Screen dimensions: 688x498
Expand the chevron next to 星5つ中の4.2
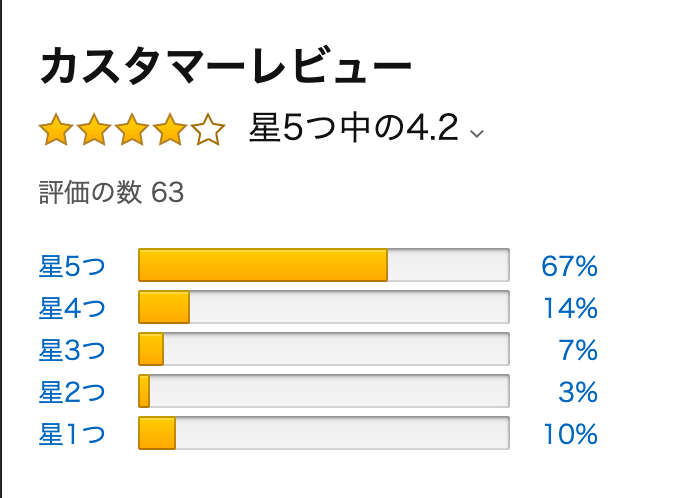[x=477, y=133]
